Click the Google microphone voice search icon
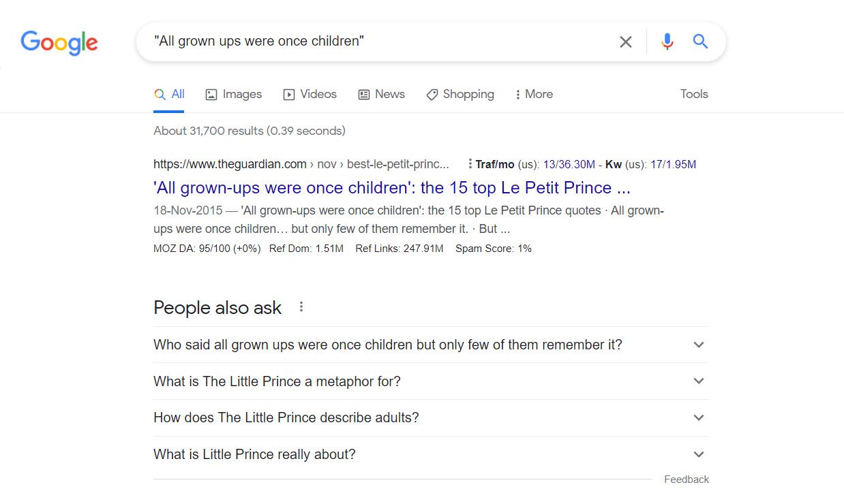This screenshot has width=844, height=504. click(x=667, y=42)
